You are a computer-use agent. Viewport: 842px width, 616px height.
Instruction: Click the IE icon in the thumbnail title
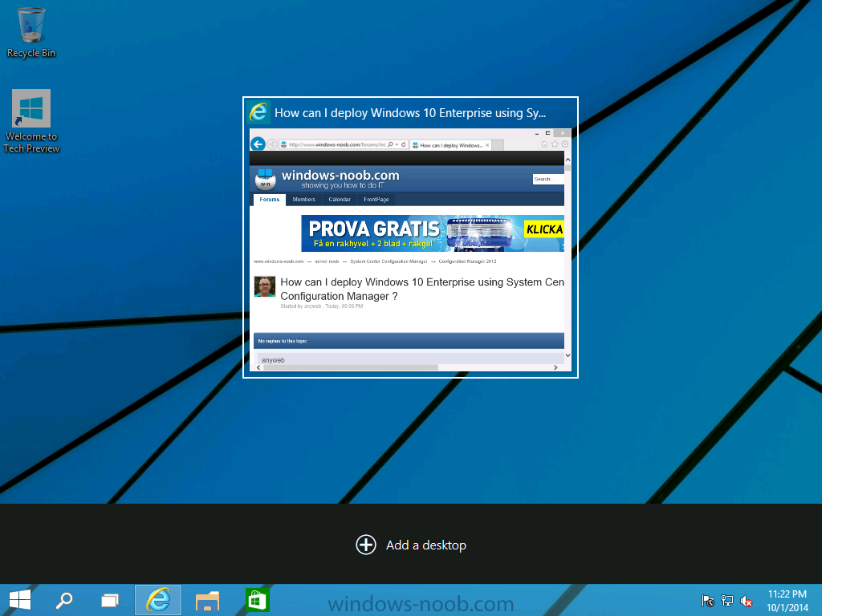click(x=258, y=112)
